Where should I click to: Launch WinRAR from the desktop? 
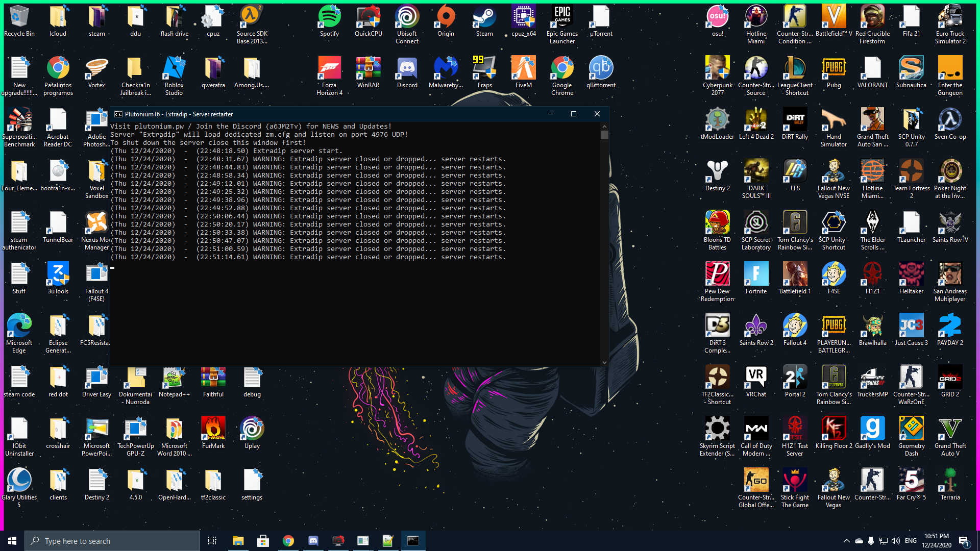[368, 73]
